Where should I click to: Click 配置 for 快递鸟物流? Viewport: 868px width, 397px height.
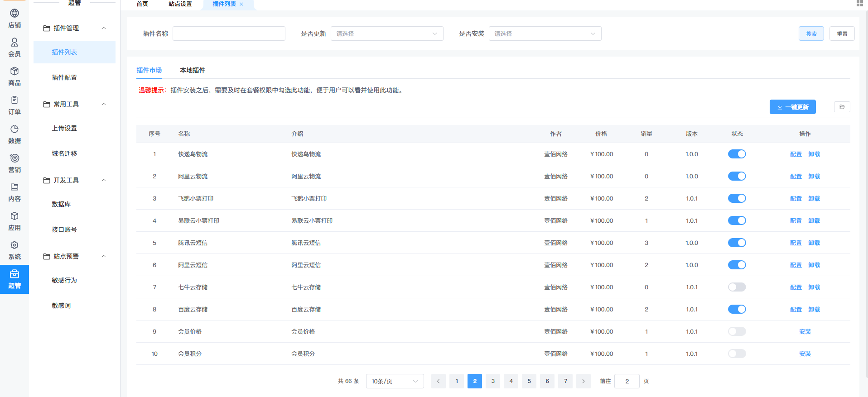pyautogui.click(x=796, y=154)
